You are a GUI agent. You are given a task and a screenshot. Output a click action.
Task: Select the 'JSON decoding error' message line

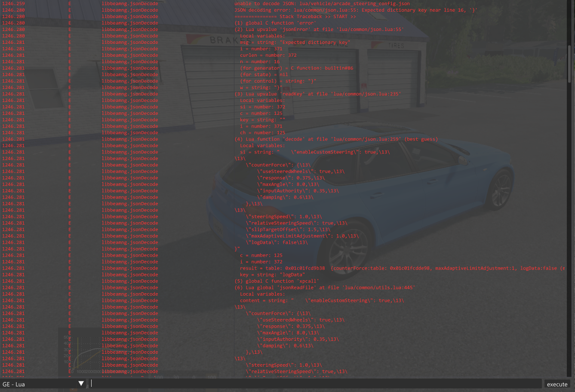coord(355,10)
